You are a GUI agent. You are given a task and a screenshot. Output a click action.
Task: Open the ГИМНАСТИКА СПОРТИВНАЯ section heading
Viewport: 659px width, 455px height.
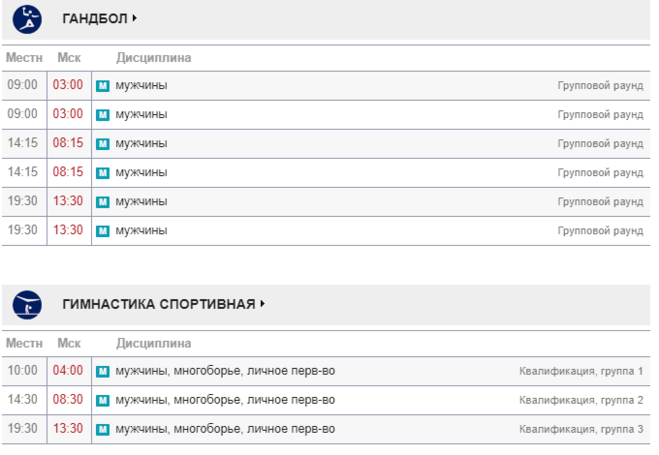pos(159,304)
